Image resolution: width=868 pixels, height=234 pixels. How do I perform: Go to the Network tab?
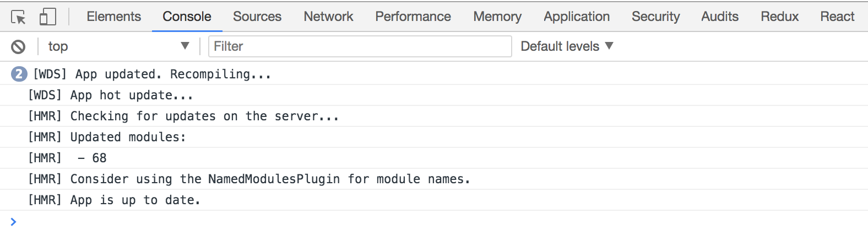pos(328,17)
